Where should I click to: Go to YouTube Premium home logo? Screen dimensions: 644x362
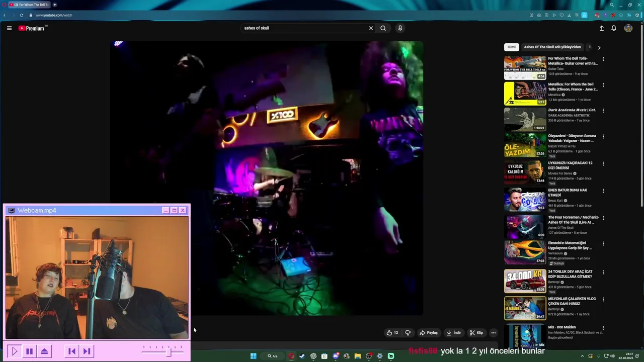pos(33,28)
